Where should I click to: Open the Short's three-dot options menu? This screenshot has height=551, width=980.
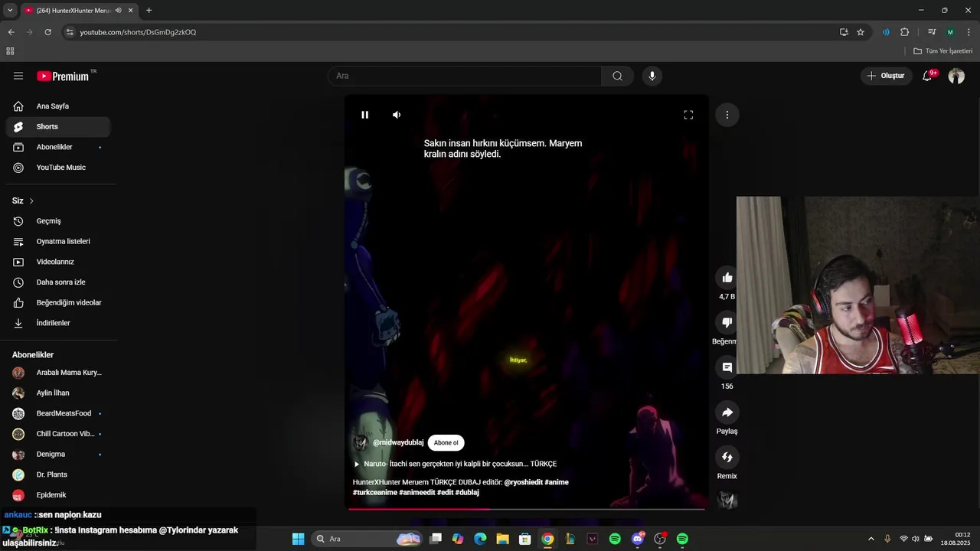pos(727,115)
